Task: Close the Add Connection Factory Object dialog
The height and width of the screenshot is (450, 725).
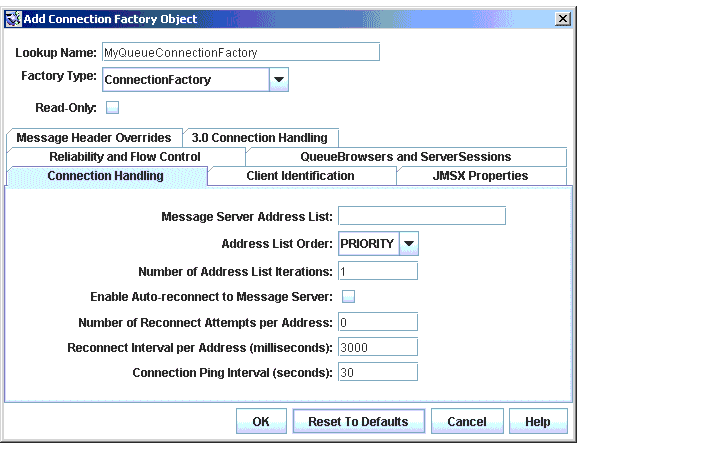Action: pos(562,19)
